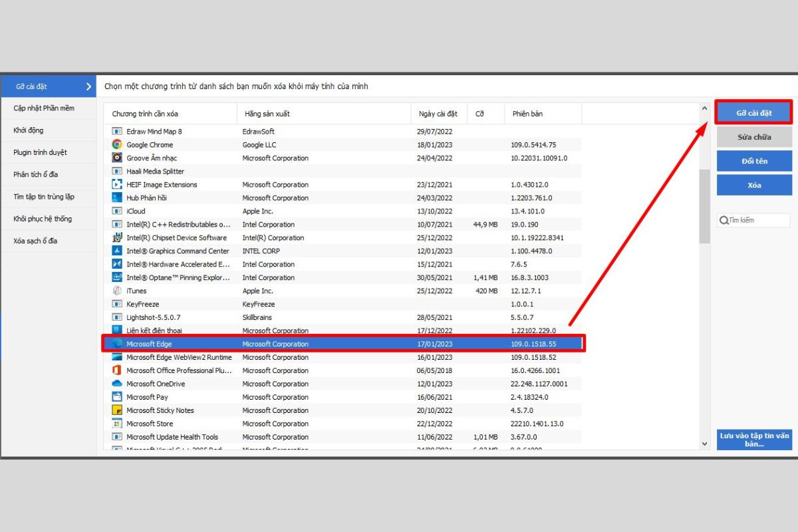The height and width of the screenshot is (532, 798).
Task: Click the Gỡ cài đặt uninstall button
Action: tap(754, 113)
